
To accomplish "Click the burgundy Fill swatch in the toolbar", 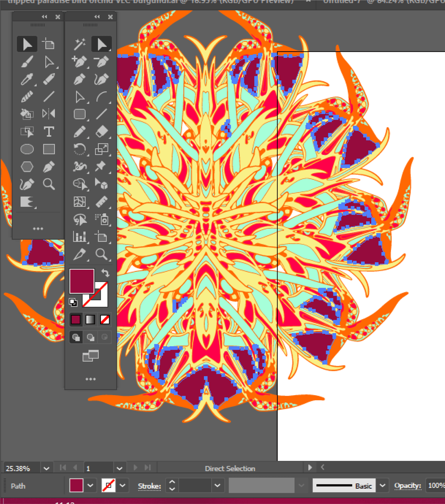I will pos(82,281).
